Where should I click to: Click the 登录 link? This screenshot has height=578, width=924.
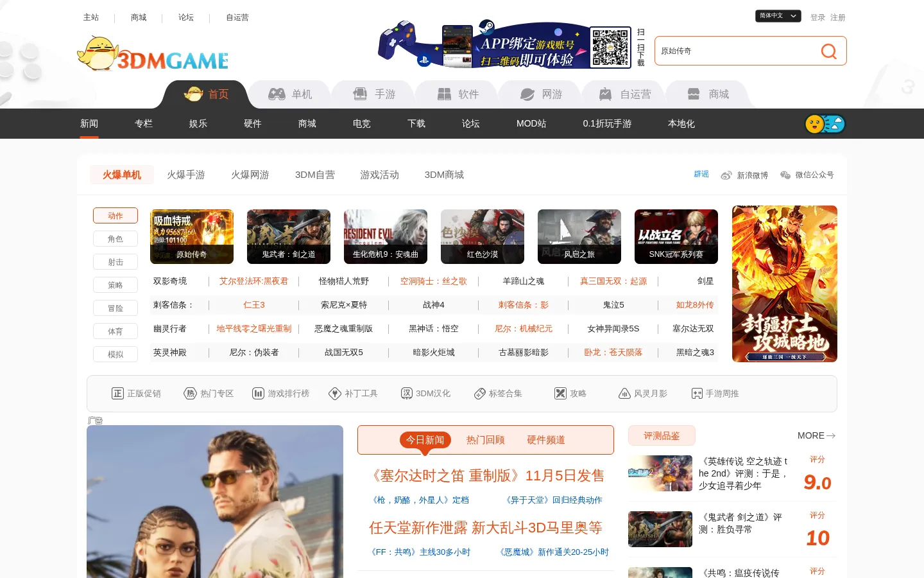(817, 17)
